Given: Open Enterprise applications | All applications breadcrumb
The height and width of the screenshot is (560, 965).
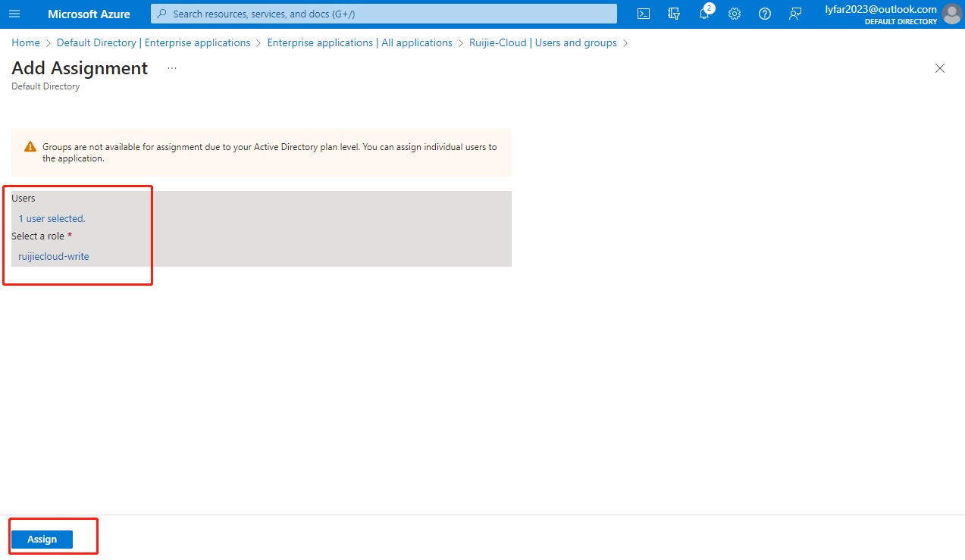Looking at the screenshot, I should coord(359,43).
